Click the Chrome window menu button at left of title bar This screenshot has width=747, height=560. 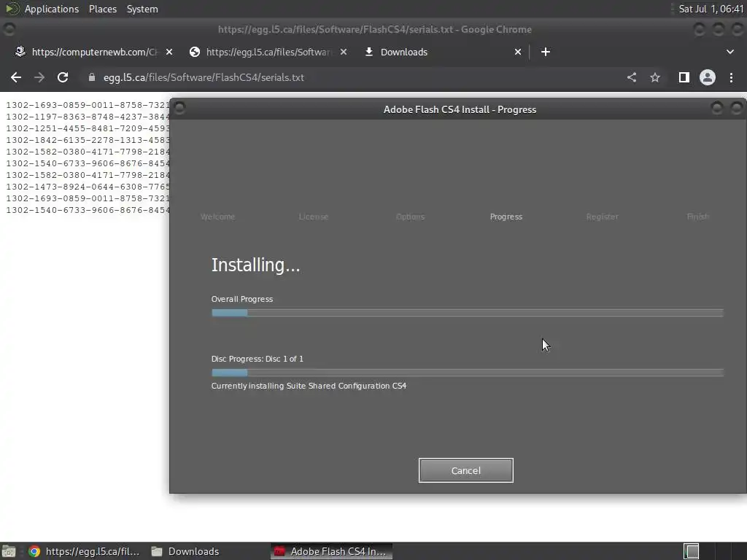pyautogui.click(x=9, y=29)
